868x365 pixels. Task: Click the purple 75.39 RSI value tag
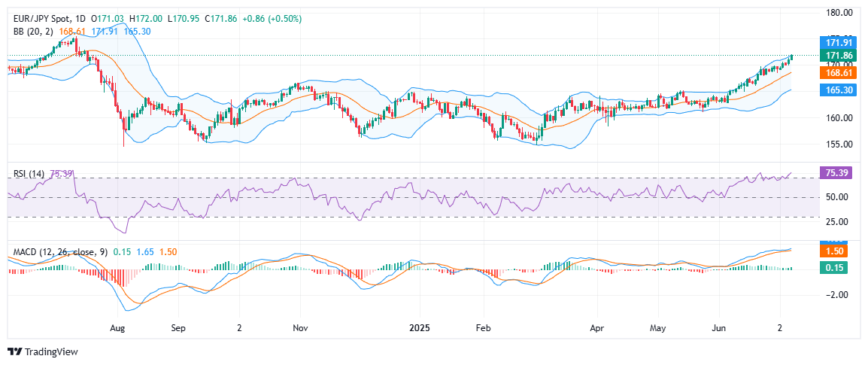(x=838, y=172)
